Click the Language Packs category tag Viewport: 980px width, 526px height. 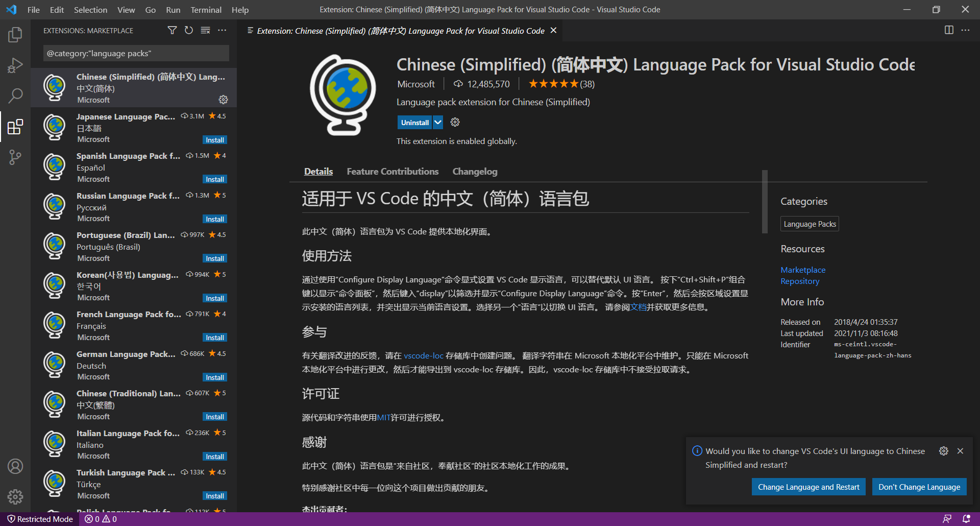pyautogui.click(x=810, y=224)
